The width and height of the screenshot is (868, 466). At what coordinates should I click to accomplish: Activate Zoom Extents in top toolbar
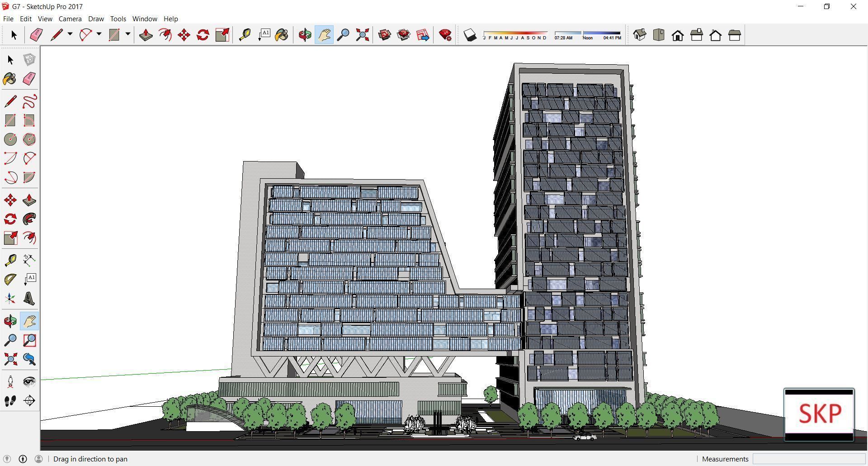click(362, 35)
